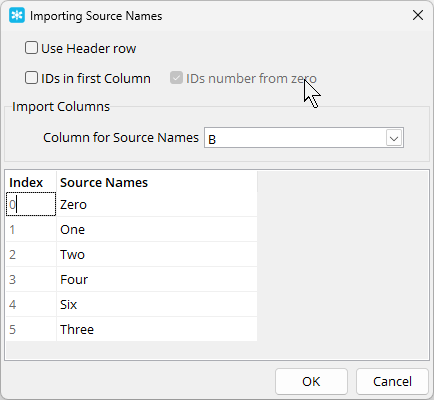Select the One source name cell

(157, 229)
